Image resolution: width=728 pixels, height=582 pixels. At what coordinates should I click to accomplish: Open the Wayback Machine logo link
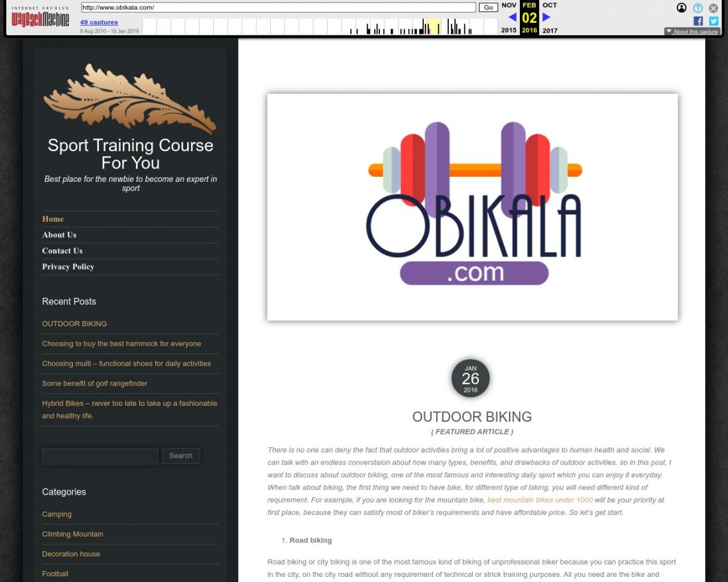(x=40, y=17)
